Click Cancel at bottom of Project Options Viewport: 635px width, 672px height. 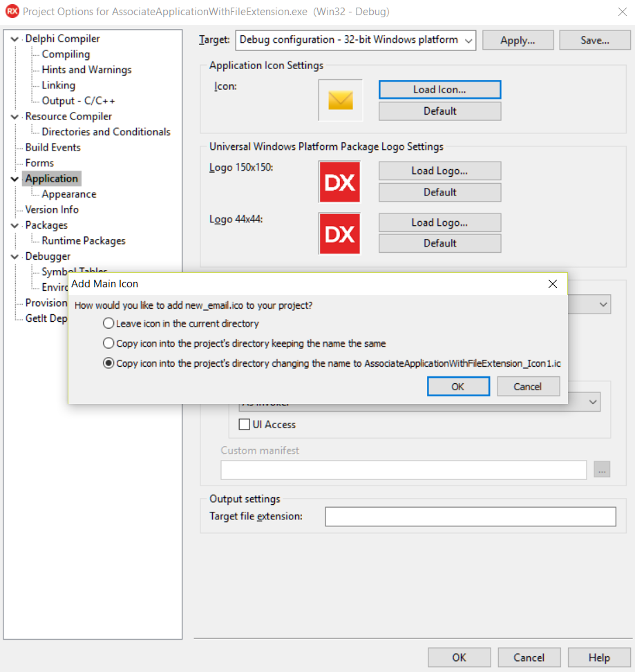pos(529,657)
